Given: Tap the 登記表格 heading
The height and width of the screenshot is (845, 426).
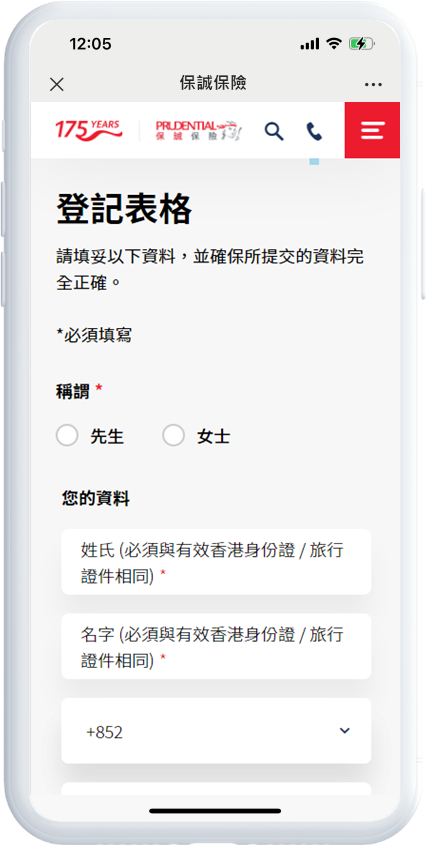Looking at the screenshot, I should tap(124, 209).
